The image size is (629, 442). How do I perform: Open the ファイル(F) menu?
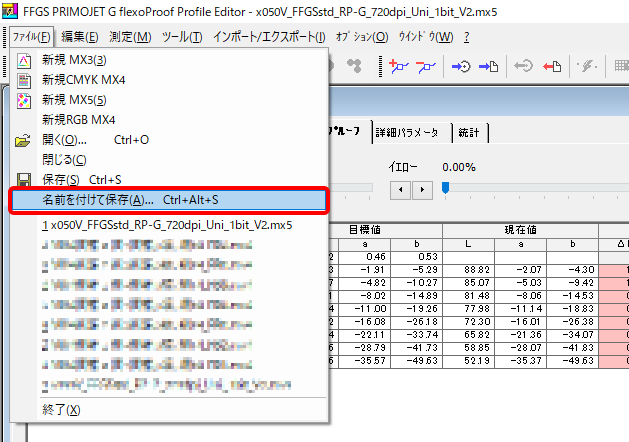(31, 37)
